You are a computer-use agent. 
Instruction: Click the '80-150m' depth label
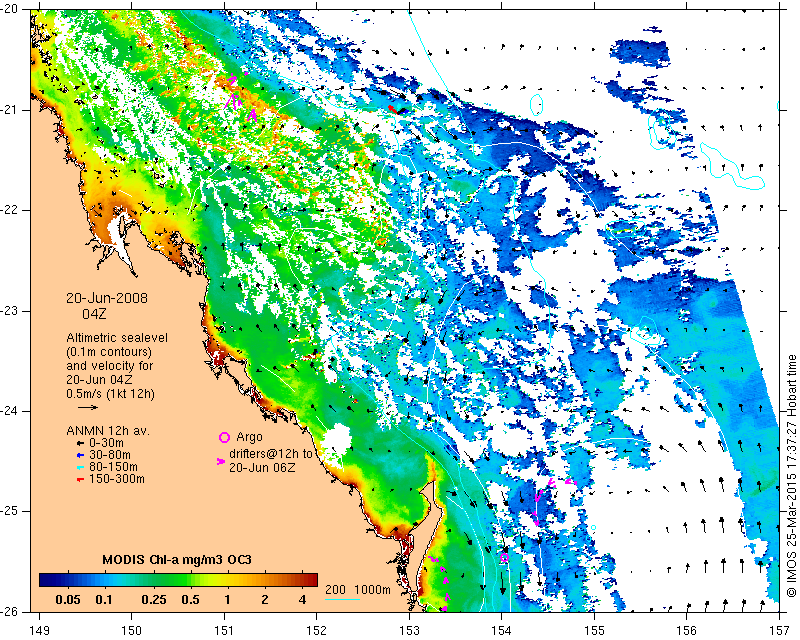pyautogui.click(x=113, y=466)
